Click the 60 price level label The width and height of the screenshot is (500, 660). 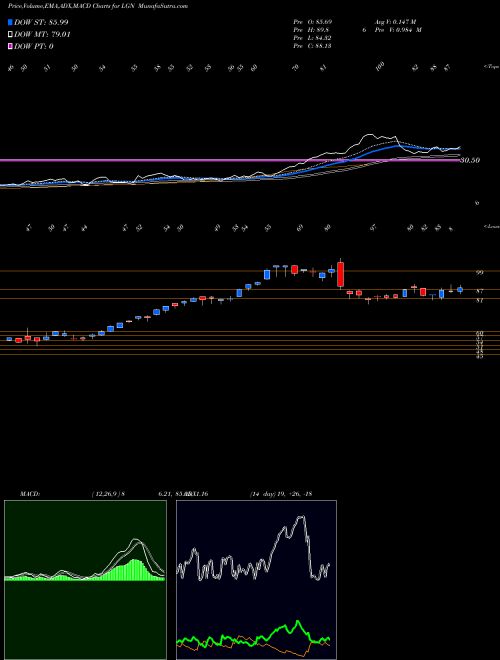point(479,333)
